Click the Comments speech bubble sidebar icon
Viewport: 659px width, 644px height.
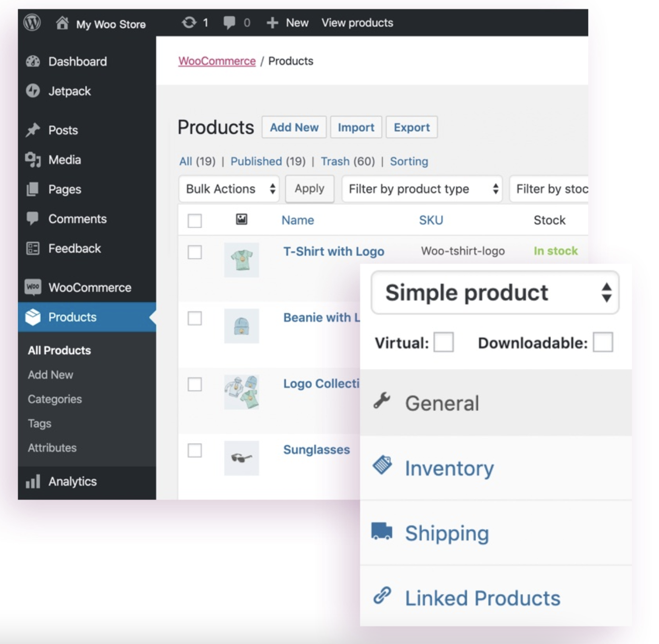tap(33, 218)
